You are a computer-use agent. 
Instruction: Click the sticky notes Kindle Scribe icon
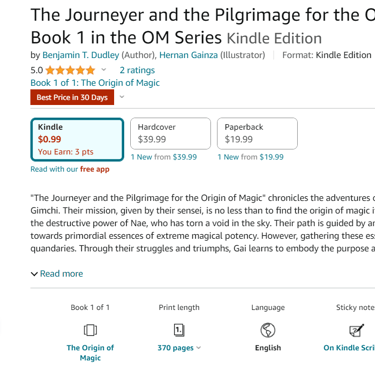click(356, 330)
